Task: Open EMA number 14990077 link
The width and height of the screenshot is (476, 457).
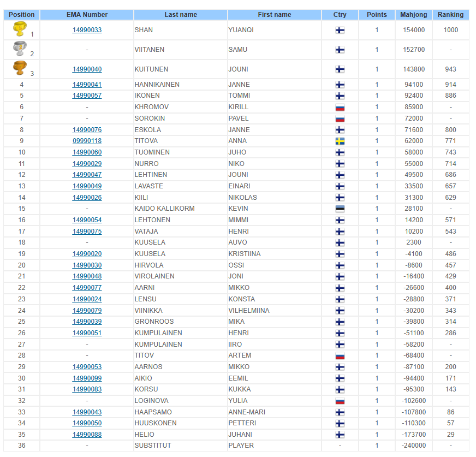Action: [87, 288]
